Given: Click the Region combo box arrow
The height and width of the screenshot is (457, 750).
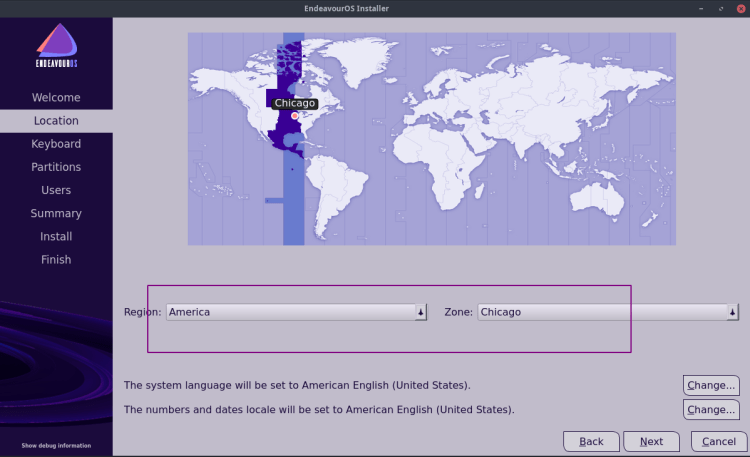Looking at the screenshot, I should (420, 312).
